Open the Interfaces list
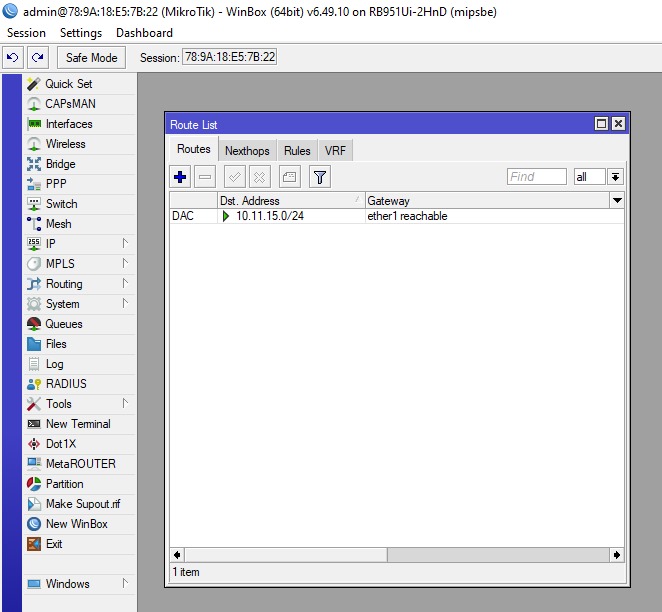Image resolution: width=662 pixels, height=612 pixels. 79,124
